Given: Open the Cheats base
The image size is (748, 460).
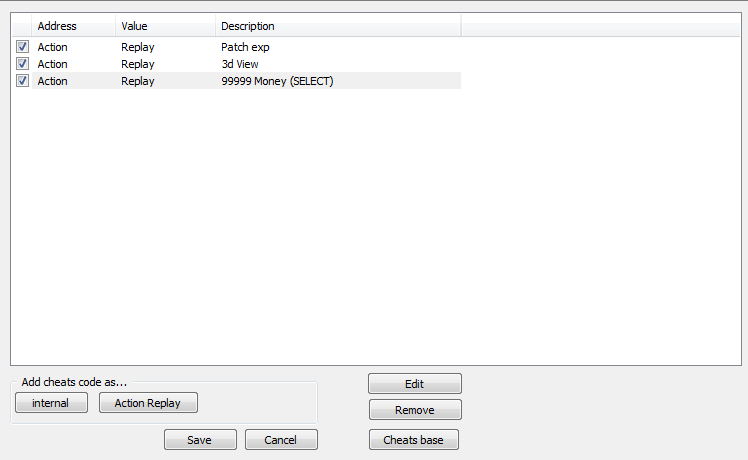Looking at the screenshot, I should tap(414, 439).
